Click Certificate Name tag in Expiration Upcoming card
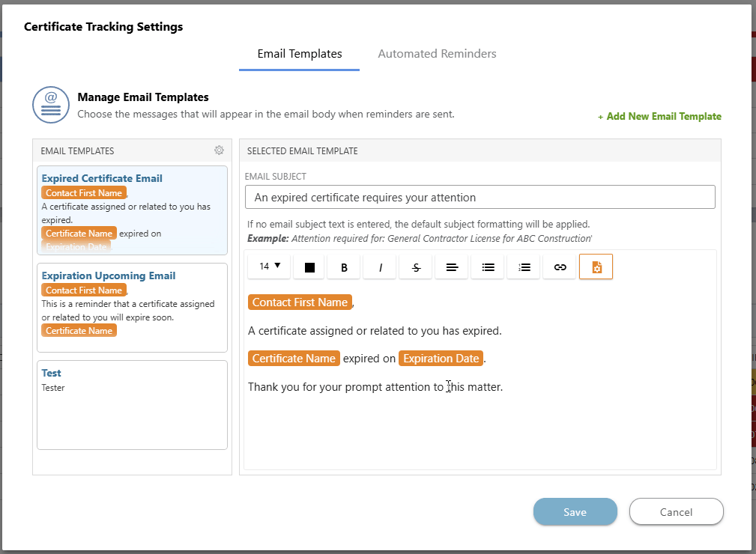The width and height of the screenshot is (756, 554). point(79,330)
